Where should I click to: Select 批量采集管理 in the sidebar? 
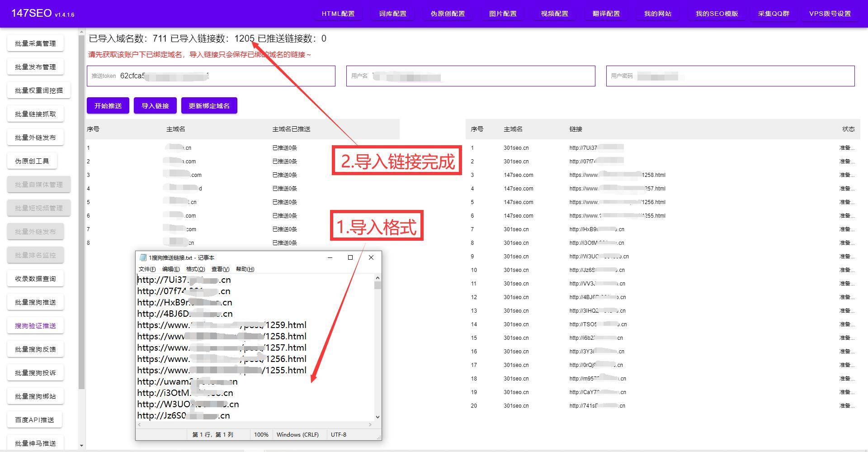[x=35, y=43]
